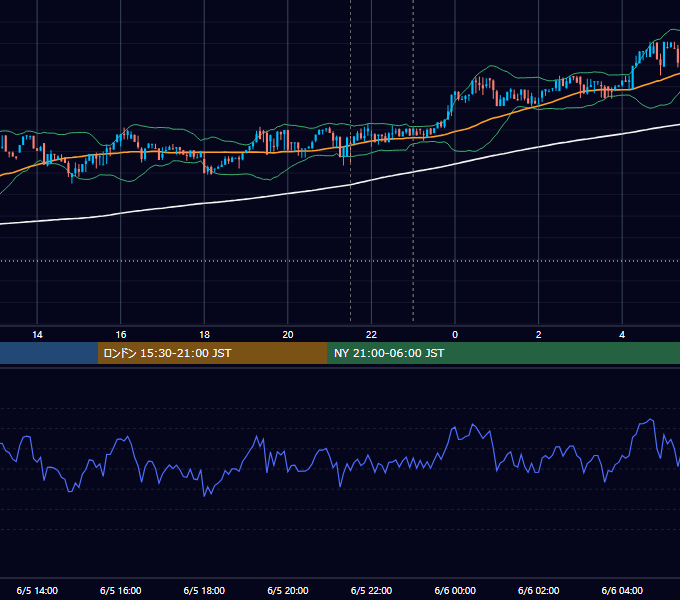
Task: Click the NY 21:00-06:00 JST session bar
Action: [x=503, y=353]
